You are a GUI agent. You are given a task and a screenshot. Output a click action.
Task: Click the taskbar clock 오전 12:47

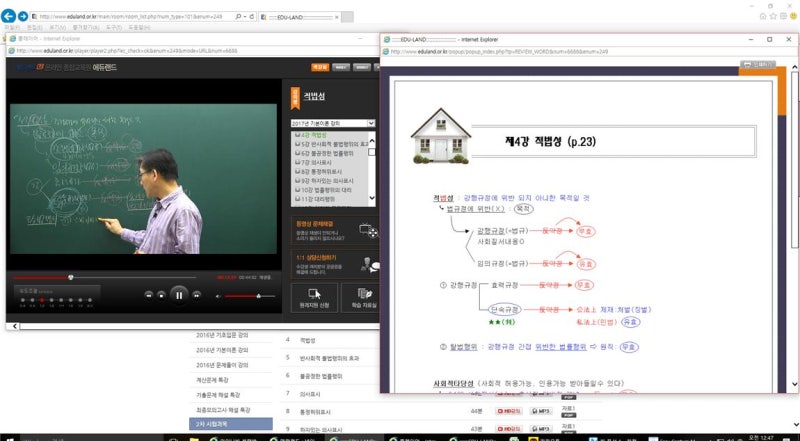(760, 437)
